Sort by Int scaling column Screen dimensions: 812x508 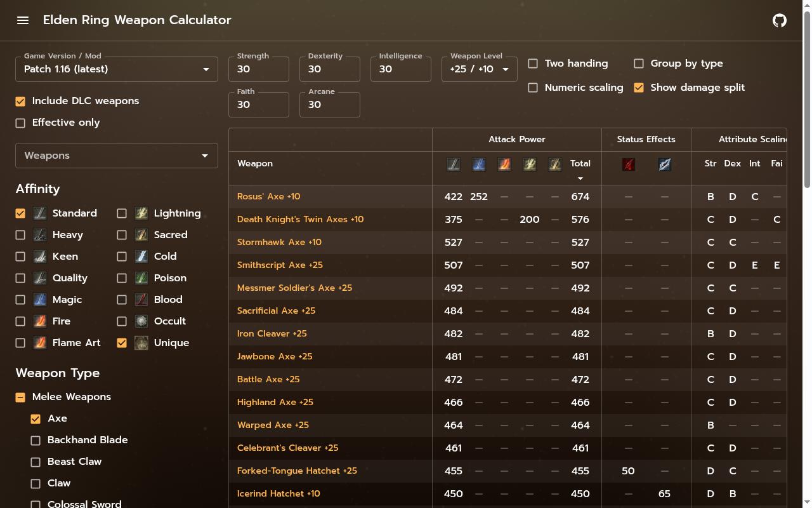point(755,163)
